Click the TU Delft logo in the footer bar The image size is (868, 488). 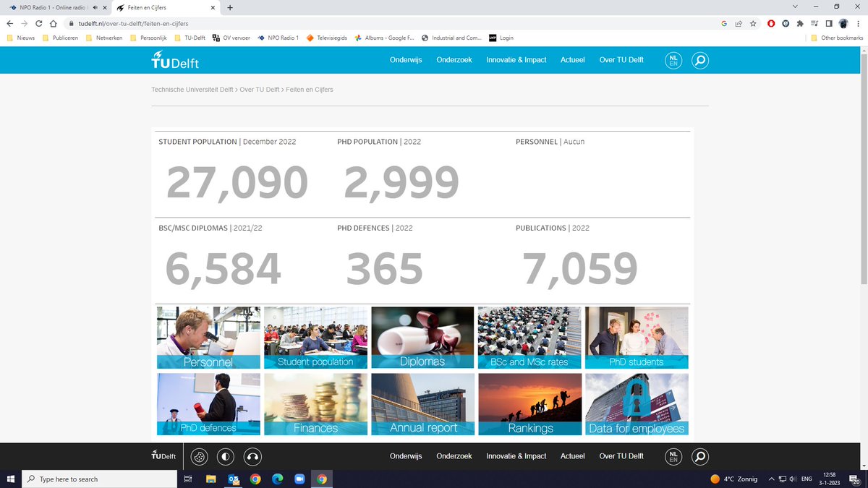tap(163, 456)
